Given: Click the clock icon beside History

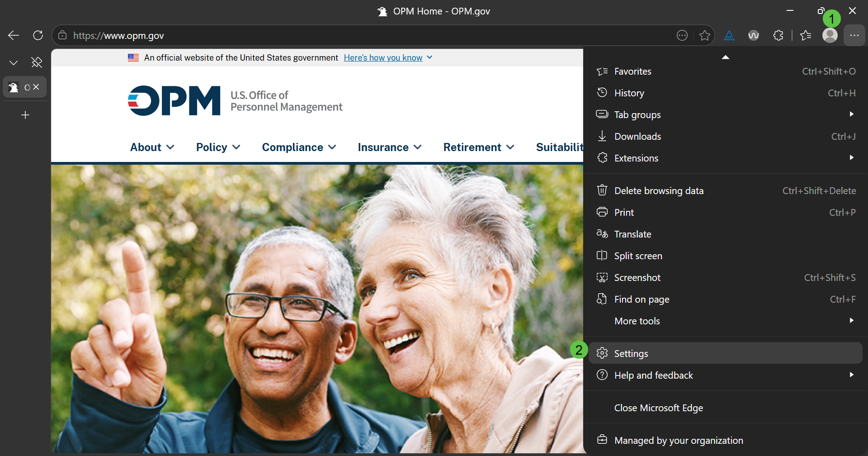Looking at the screenshot, I should (x=602, y=92).
